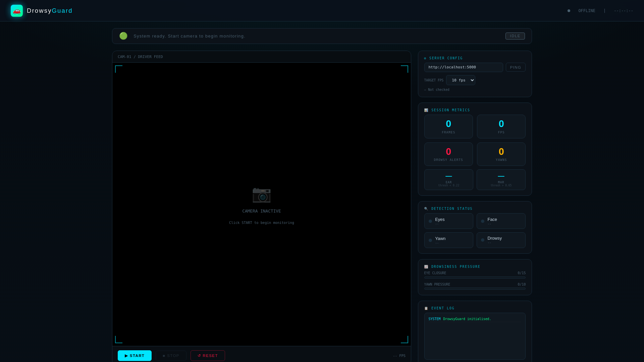Click the FPS metric card
Viewport: 644px width, 362px height.
pos(501,127)
